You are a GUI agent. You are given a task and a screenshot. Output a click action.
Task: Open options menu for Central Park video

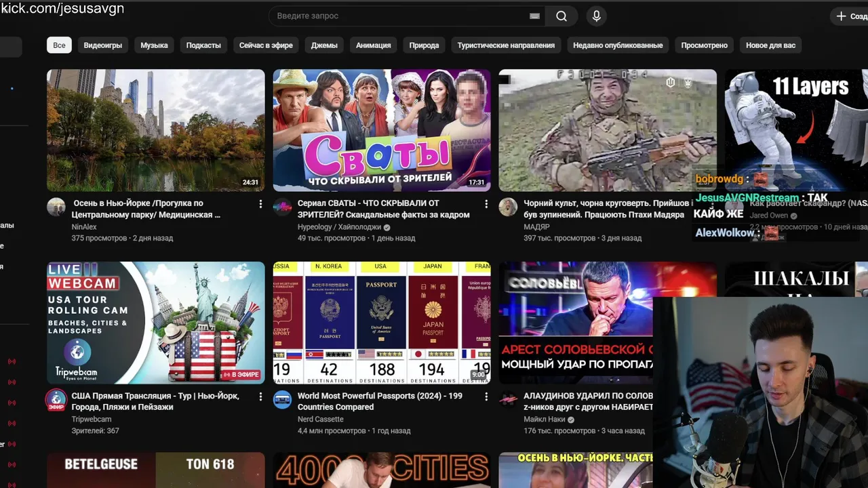point(260,204)
